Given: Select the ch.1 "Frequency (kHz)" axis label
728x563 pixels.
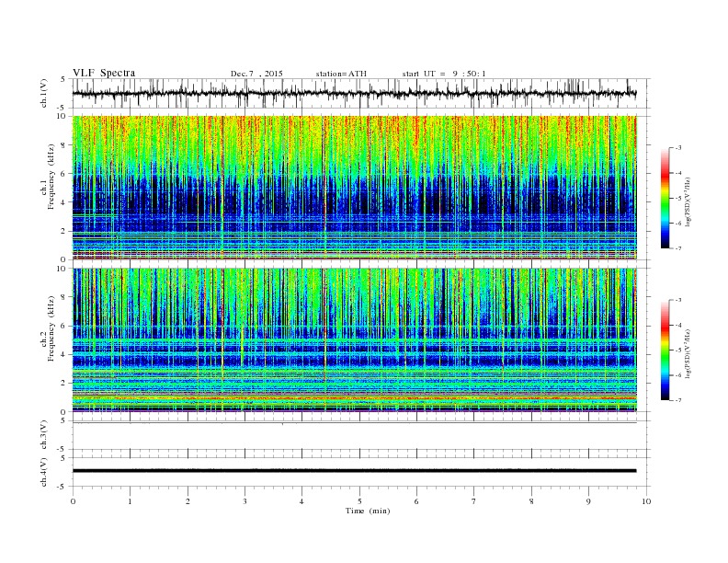Looking at the screenshot, I should [51, 177].
